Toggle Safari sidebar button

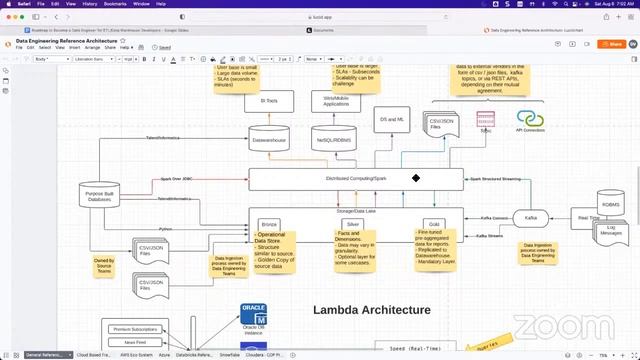36,17
